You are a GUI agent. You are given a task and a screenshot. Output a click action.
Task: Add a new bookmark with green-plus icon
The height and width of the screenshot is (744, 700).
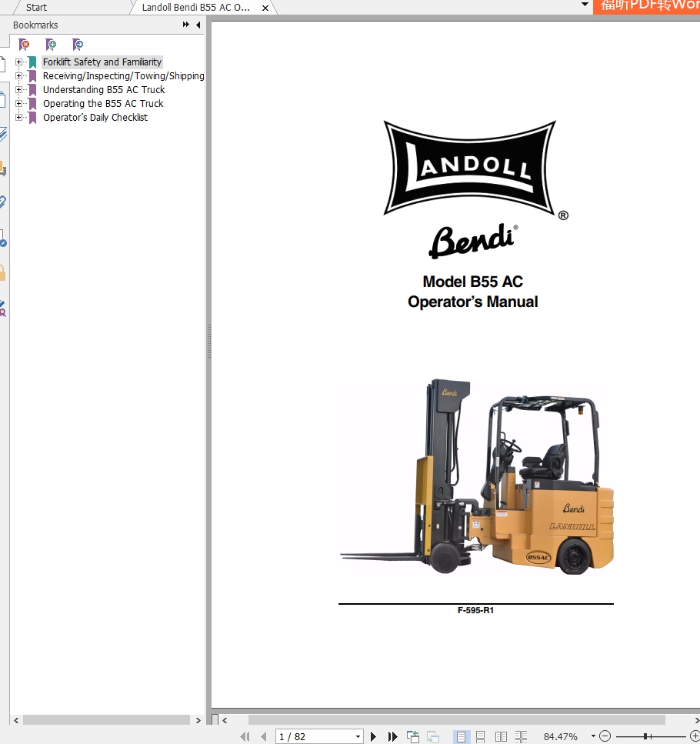51,45
